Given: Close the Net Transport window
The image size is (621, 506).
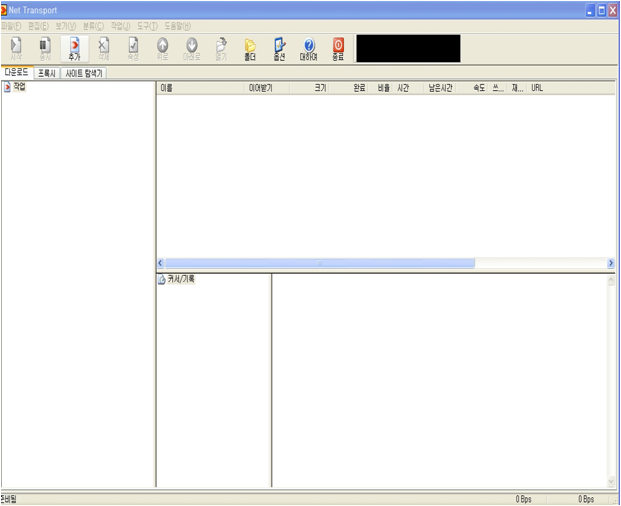Looking at the screenshot, I should point(613,11).
